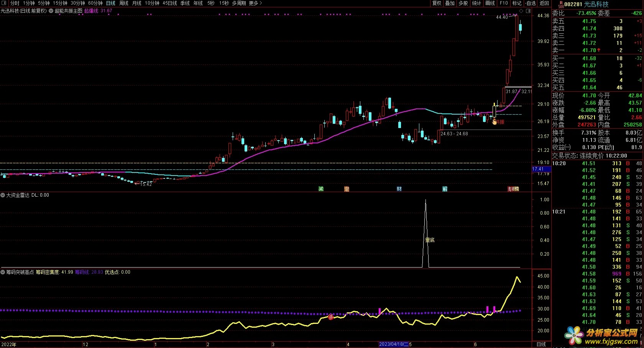Click the 24.63 - 24.68 range label
This screenshot has width=644, height=348.
click(x=454, y=134)
